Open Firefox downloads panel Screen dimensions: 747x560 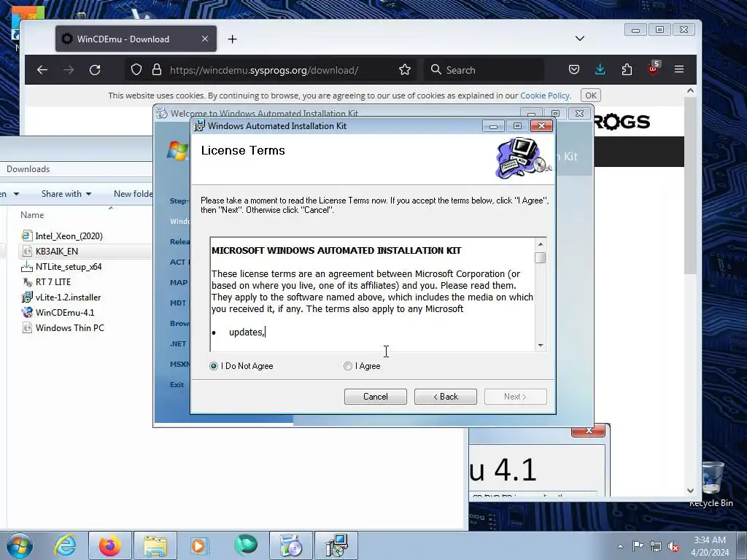point(600,70)
